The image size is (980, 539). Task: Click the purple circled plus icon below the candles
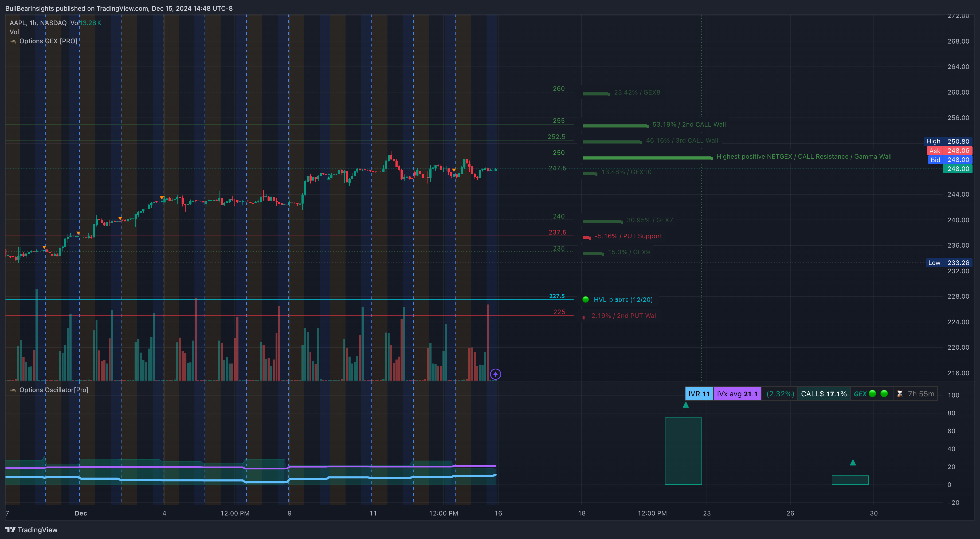(495, 374)
